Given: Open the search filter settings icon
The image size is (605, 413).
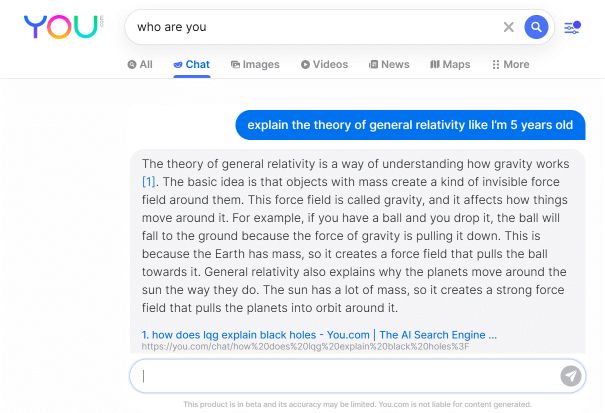Looking at the screenshot, I should (x=571, y=27).
